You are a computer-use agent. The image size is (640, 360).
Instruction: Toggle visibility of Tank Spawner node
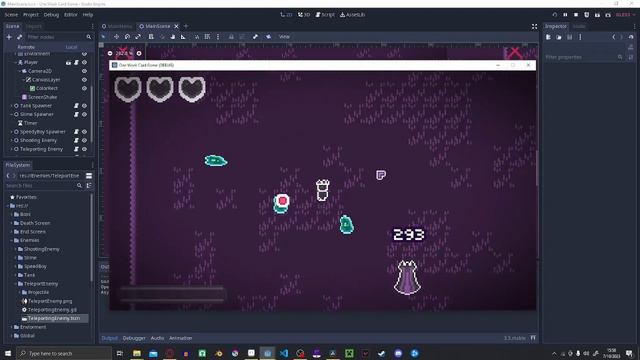pyautogui.click(x=84, y=106)
